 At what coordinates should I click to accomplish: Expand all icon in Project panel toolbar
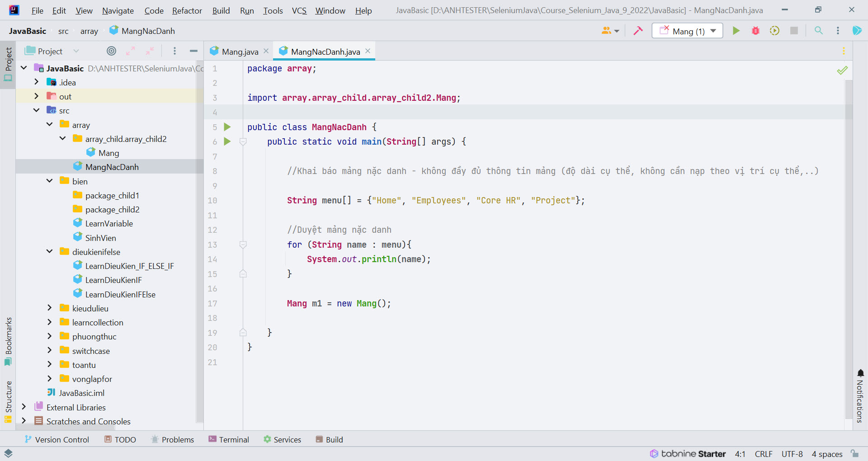pyautogui.click(x=131, y=51)
